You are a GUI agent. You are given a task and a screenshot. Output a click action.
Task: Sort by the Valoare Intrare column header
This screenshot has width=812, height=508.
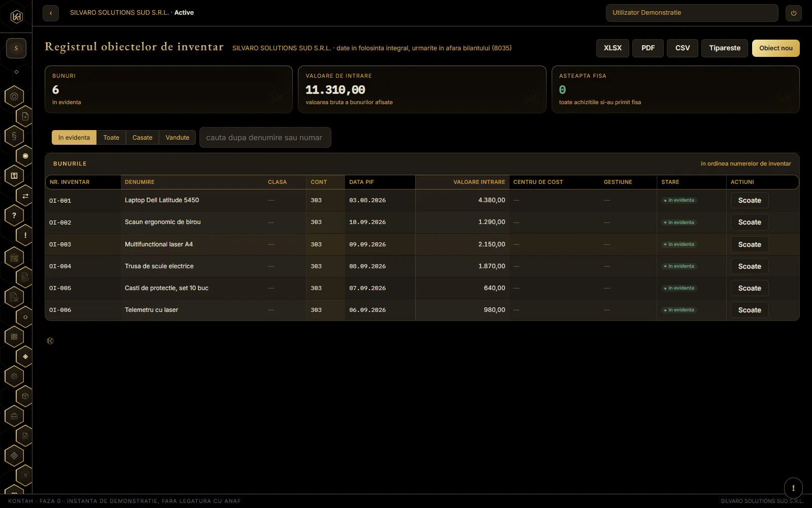click(x=479, y=182)
